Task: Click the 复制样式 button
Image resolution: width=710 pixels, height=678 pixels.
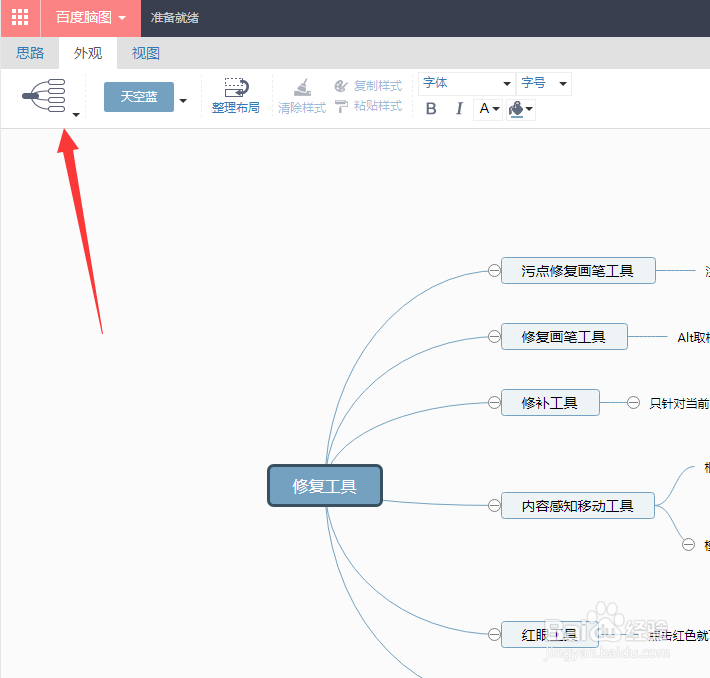Action: 368,86
